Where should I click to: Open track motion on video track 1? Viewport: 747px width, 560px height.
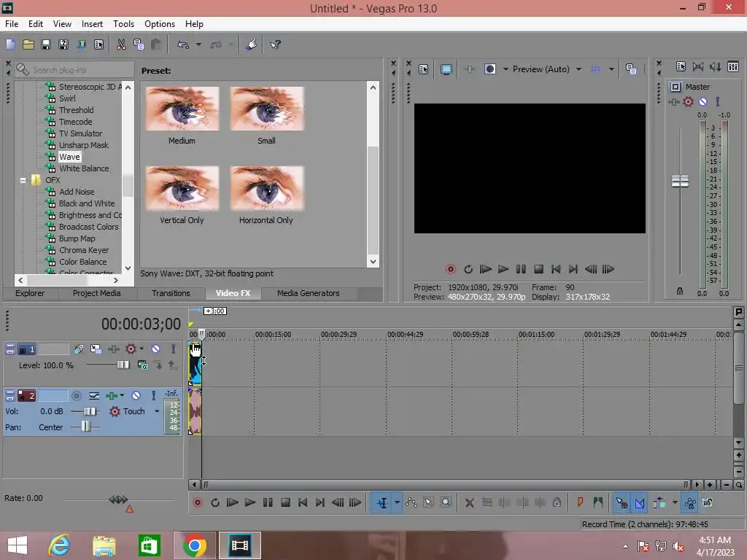pyautogui.click(x=96, y=349)
